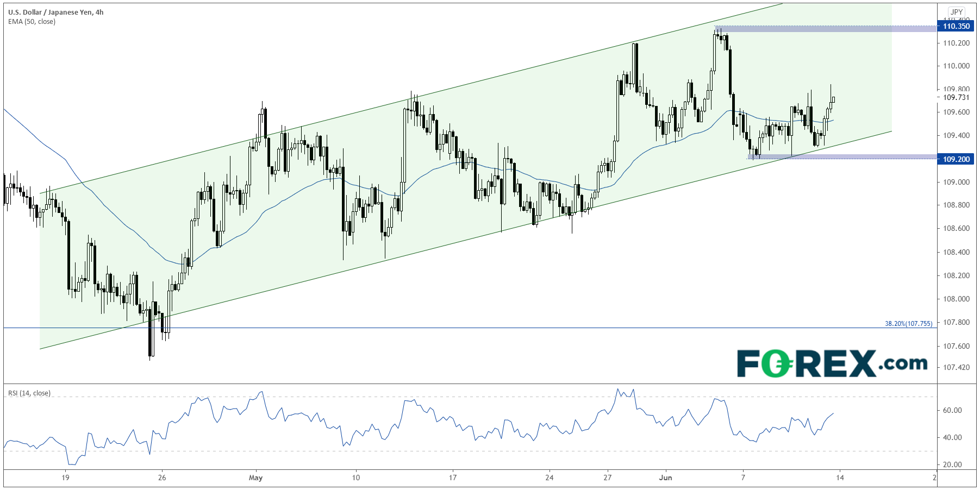The width and height of the screenshot is (980, 490).
Task: Click the 108.200 price axis value
Action: pos(956,276)
